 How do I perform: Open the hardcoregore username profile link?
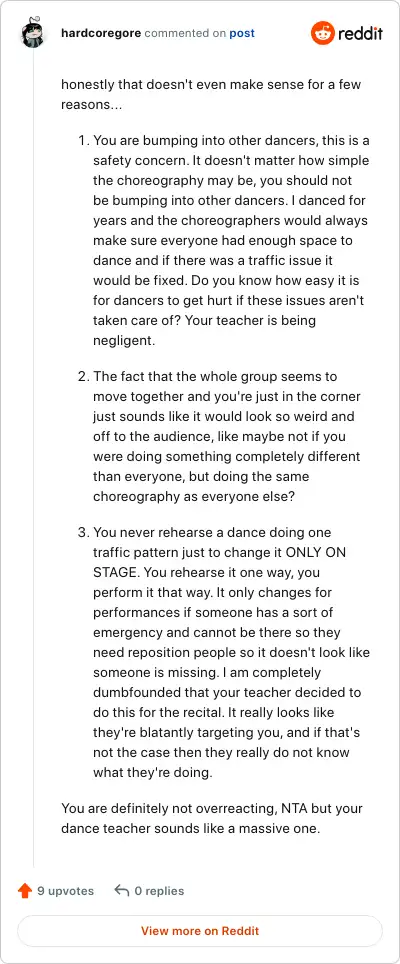pyautogui.click(x=101, y=33)
